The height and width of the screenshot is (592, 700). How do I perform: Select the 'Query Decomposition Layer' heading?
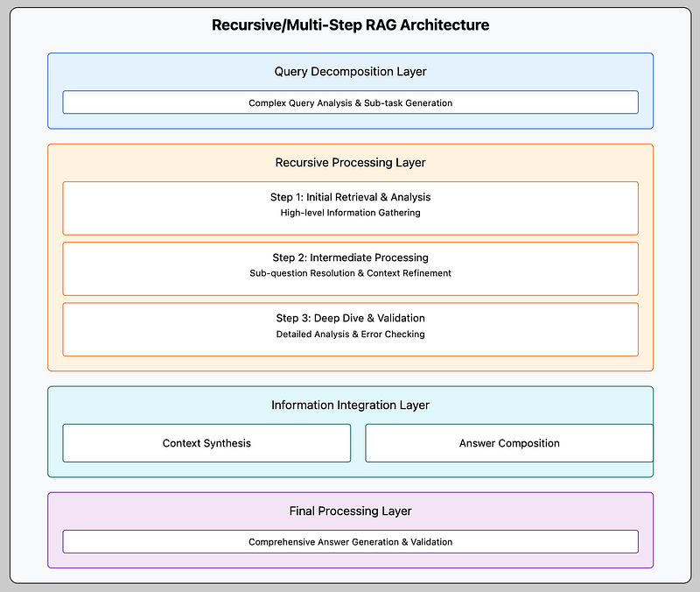[351, 72]
